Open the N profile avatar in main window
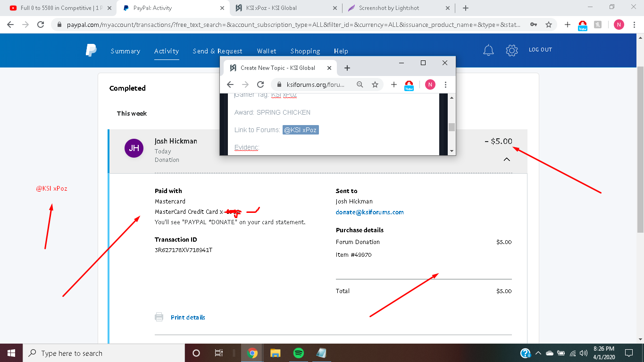 pyautogui.click(x=619, y=25)
